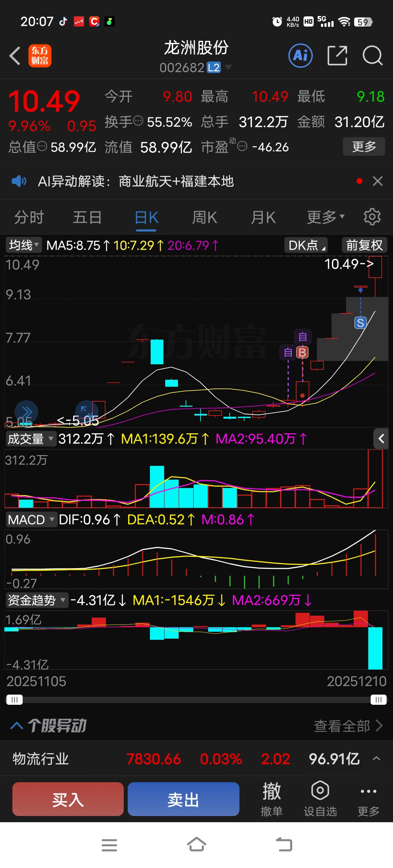The width and height of the screenshot is (393, 868).
Task: Collapse indicator panel with side arrow
Action: [381, 439]
